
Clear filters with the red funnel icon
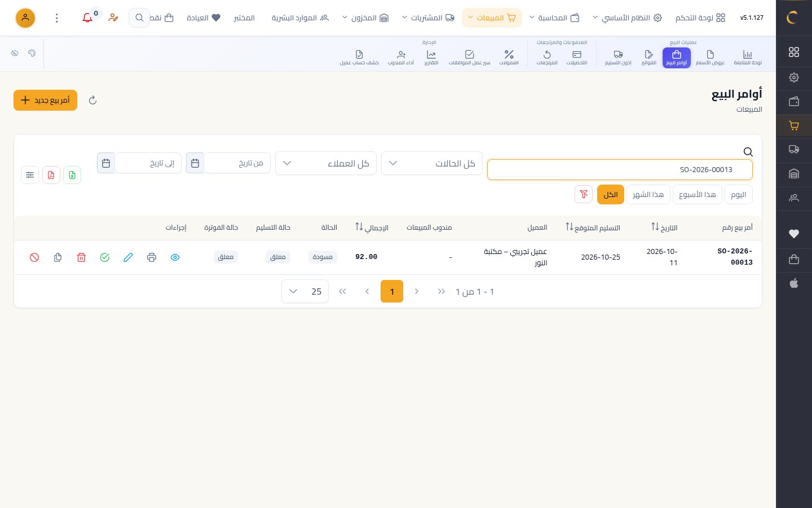(584, 194)
